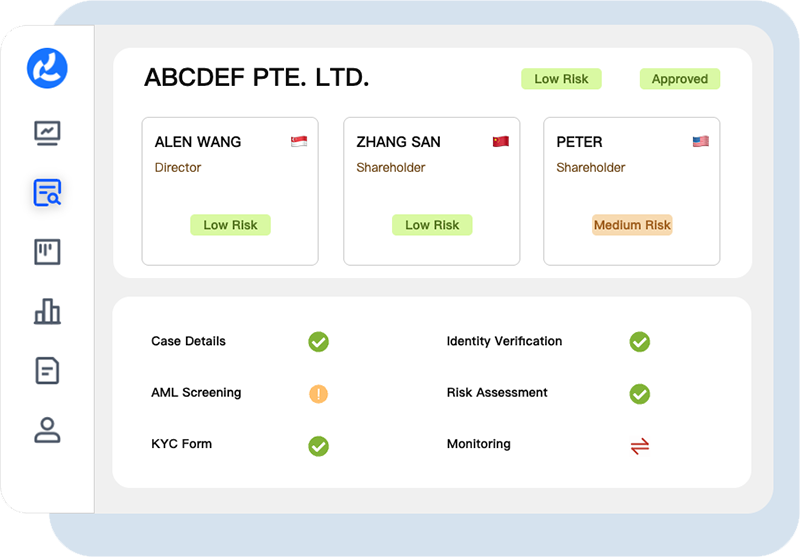Viewport: 800px width, 557px height.
Task: Open the bar chart reports icon
Action: coord(47,311)
